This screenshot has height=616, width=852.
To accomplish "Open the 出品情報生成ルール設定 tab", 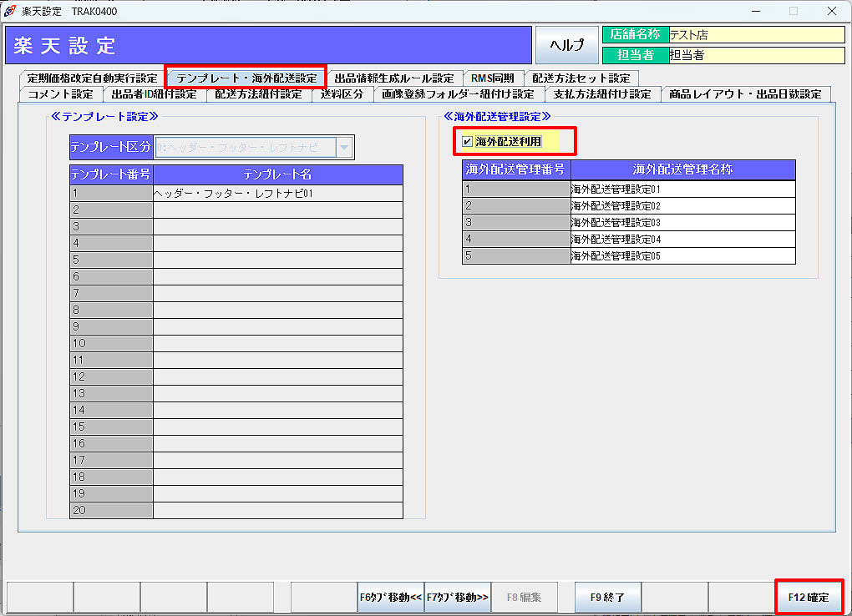I will [x=394, y=78].
